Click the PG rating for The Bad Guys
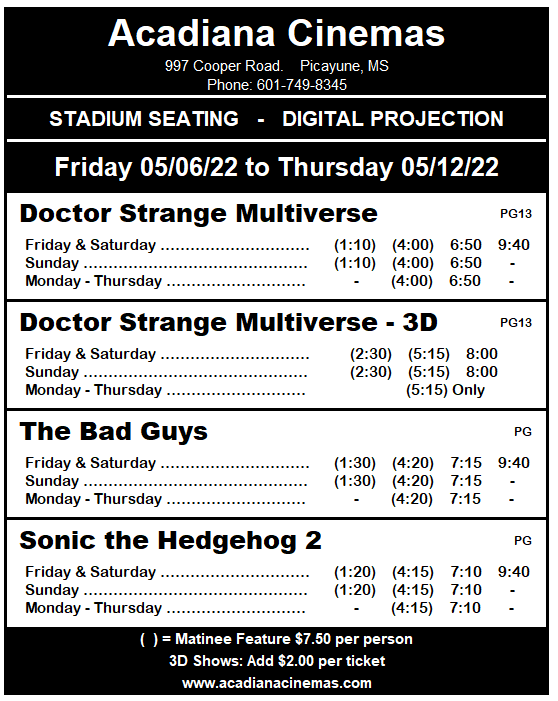The image size is (558, 701). coord(523,432)
